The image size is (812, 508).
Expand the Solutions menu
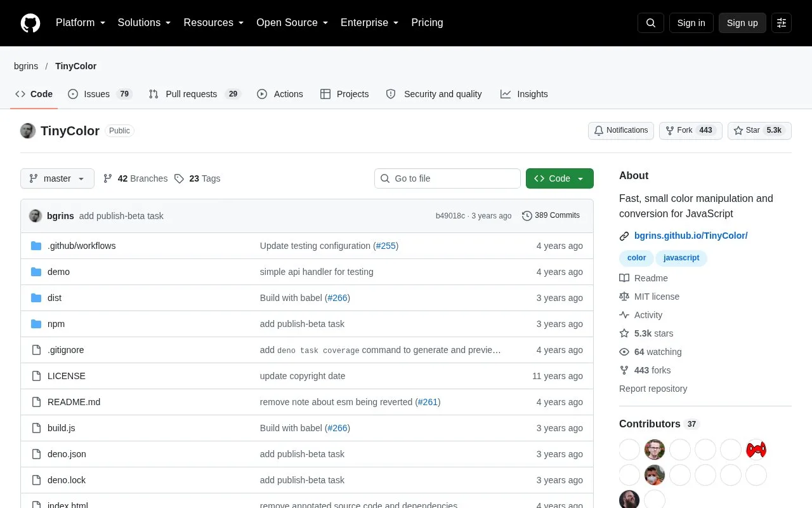(x=145, y=23)
